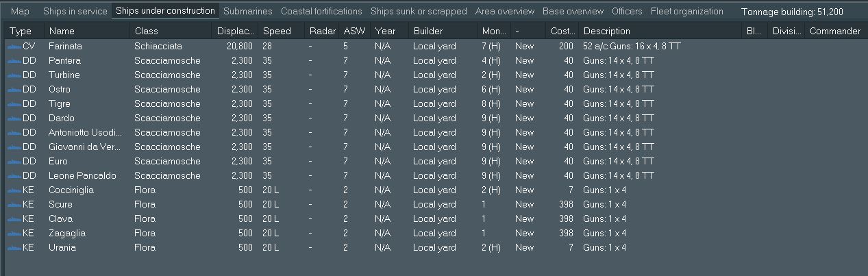Sort by the Type column header
This screenshot has height=276, width=868.
(x=25, y=31)
